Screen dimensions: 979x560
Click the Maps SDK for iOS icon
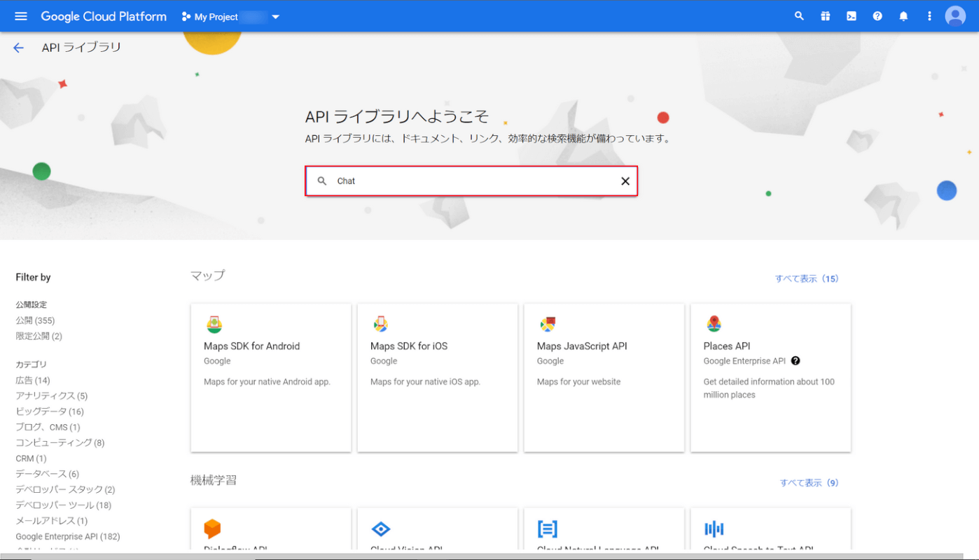380,324
